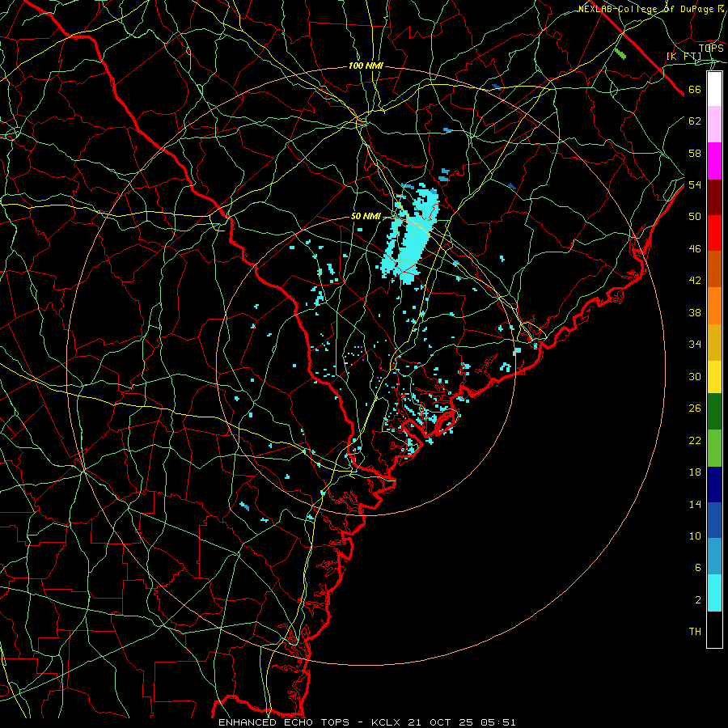Click the '2' legend value
Image resolution: width=728 pixels, height=728 pixels.
click(x=697, y=600)
